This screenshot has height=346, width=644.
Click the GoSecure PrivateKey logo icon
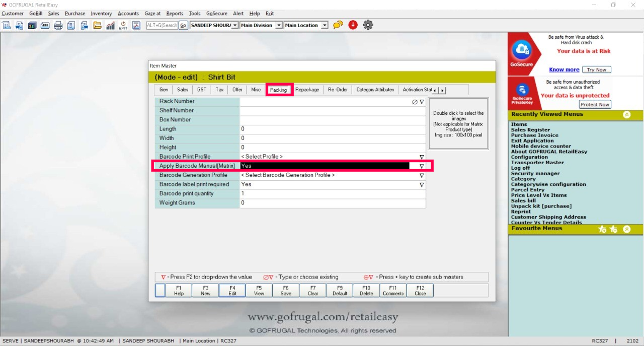coord(522,91)
